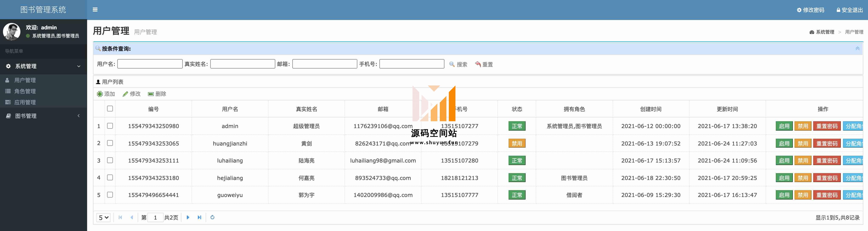Expand the 系统管理 sidebar menu

[44, 66]
